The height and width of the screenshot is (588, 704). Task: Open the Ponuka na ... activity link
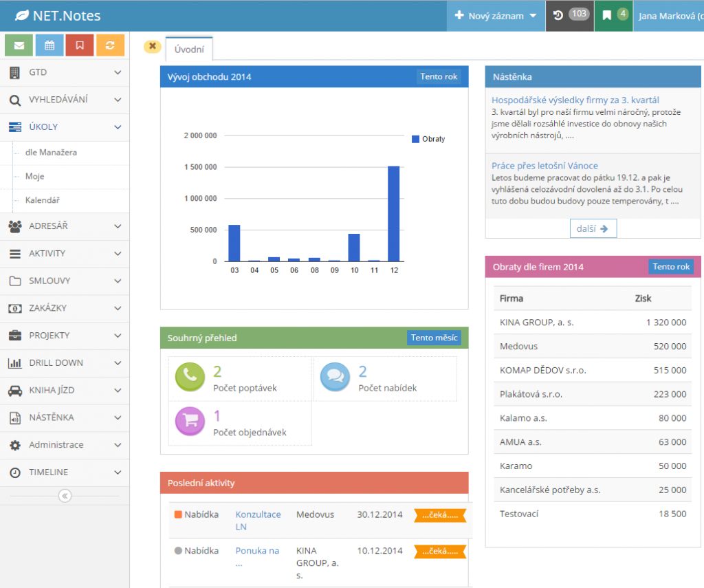coord(257,557)
